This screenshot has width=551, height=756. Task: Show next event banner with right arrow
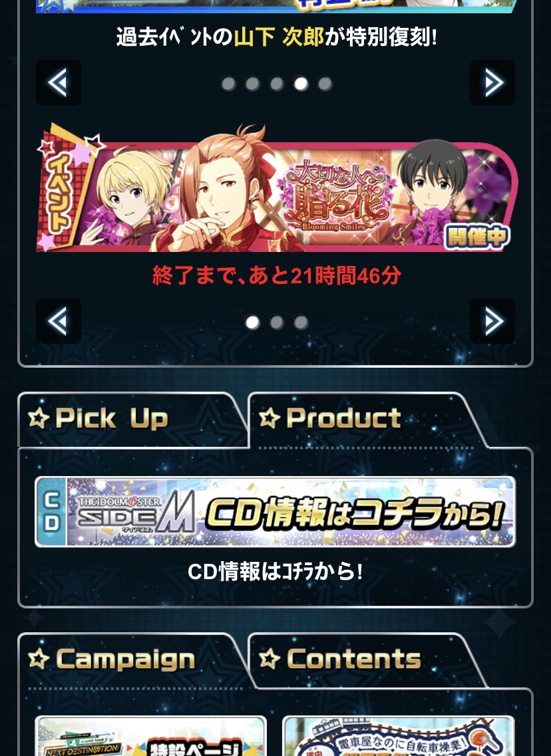[492, 321]
